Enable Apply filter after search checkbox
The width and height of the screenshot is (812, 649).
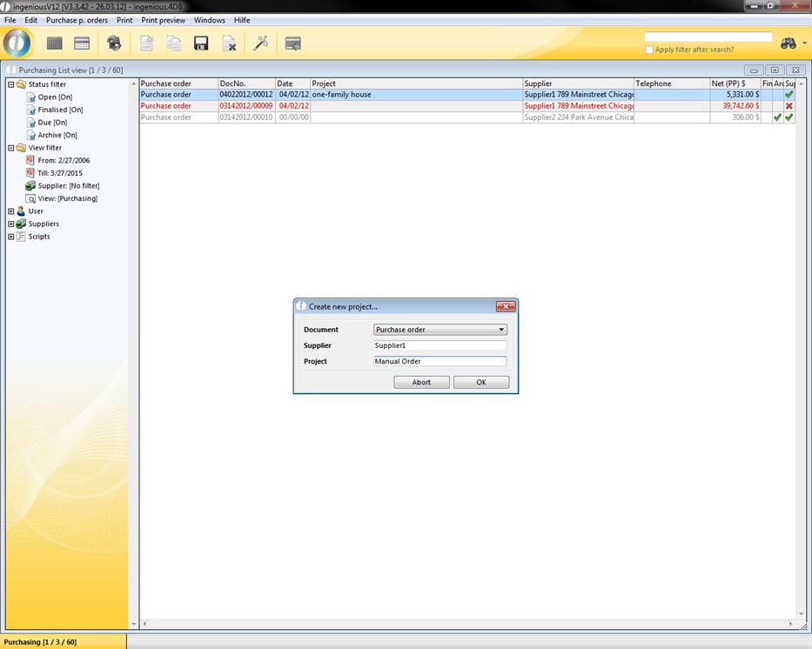[x=649, y=50]
